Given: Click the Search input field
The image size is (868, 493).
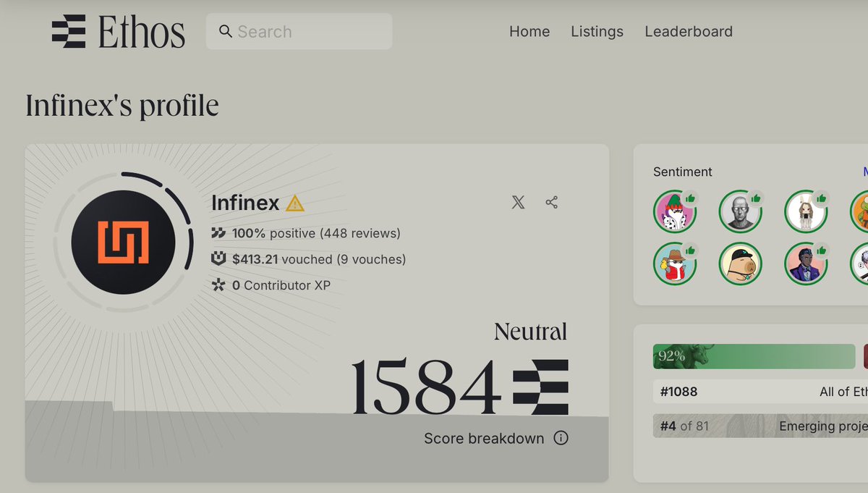Looking at the screenshot, I should [x=299, y=31].
